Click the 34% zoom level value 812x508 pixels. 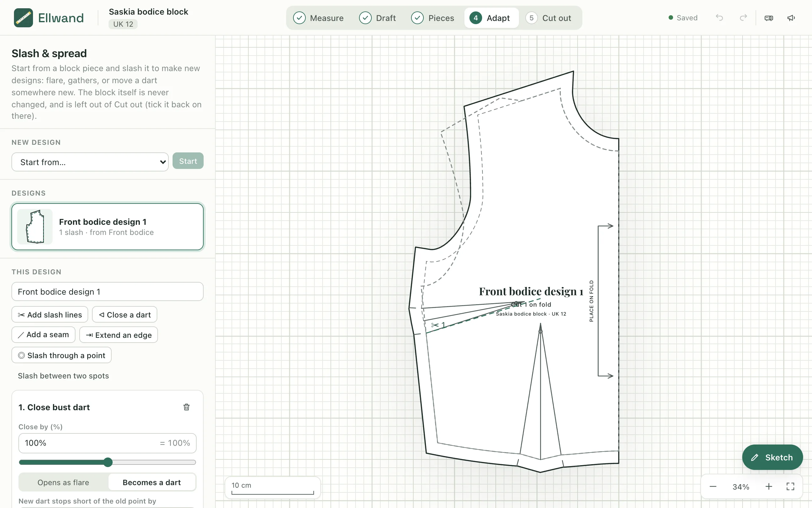741,486
